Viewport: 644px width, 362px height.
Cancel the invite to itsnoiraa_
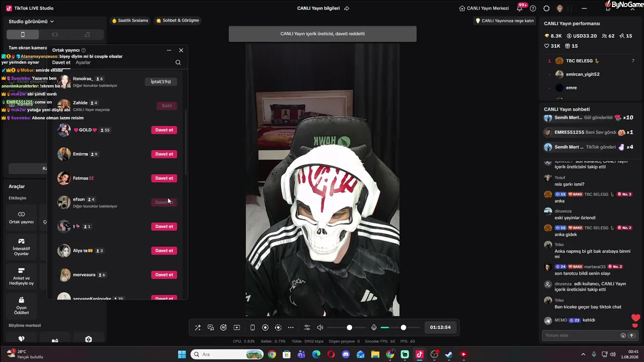pyautogui.click(x=161, y=81)
